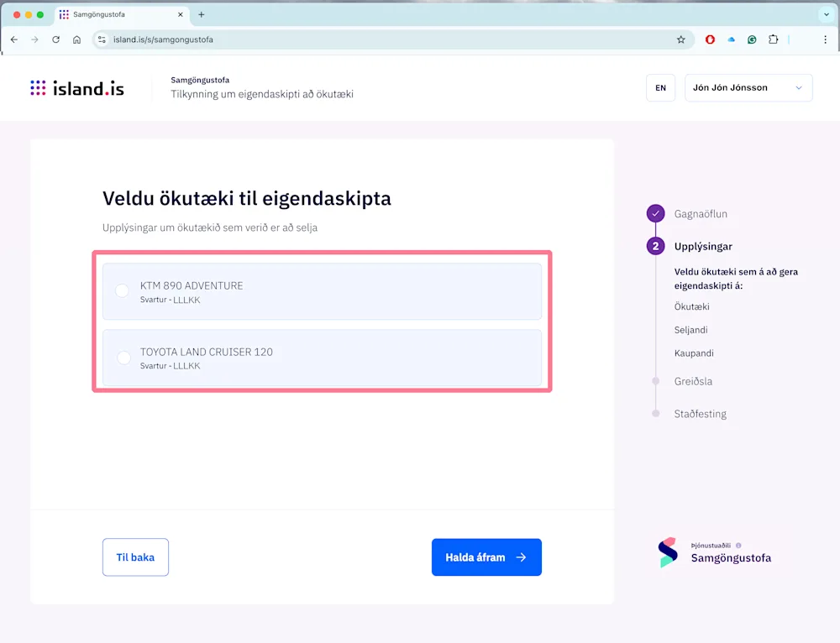Click the Halda áfram button
The image size is (840, 643).
[x=486, y=557]
